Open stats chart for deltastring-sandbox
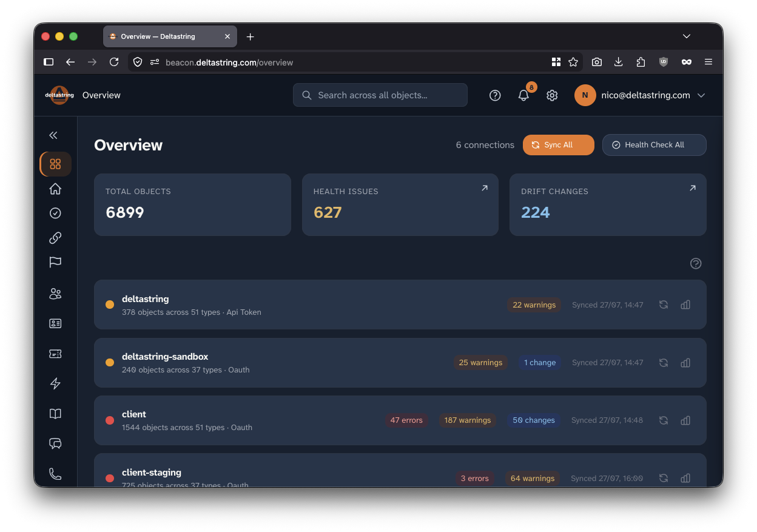This screenshot has height=532, width=757. coord(685,363)
